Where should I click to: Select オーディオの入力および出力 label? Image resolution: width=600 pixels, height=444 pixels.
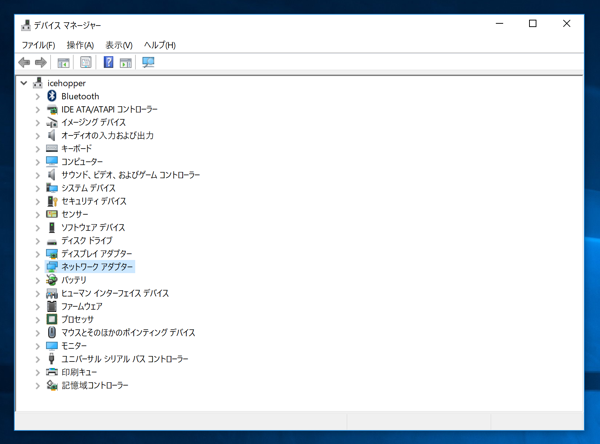pyautogui.click(x=108, y=135)
